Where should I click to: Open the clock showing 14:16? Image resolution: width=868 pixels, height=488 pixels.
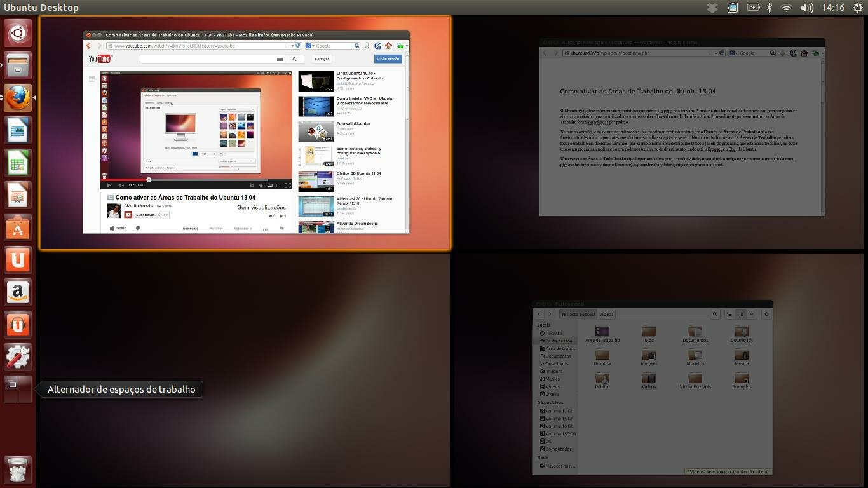(x=832, y=8)
